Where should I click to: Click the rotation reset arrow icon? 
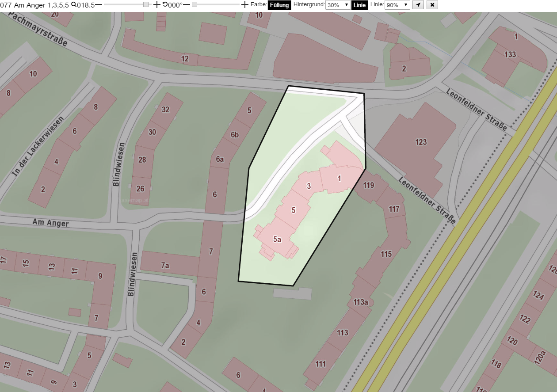[165, 5]
